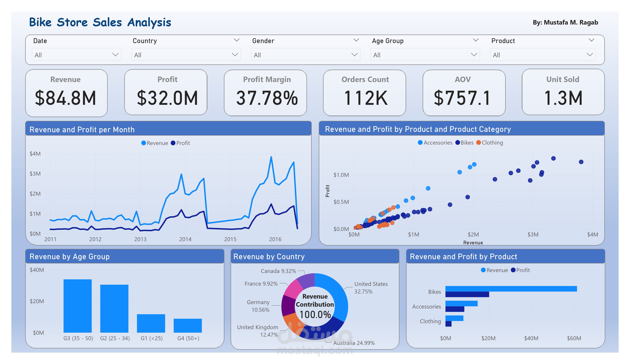This screenshot has height=364, width=630.
Task: Click the Clothing revenue bar
Action: (454, 318)
